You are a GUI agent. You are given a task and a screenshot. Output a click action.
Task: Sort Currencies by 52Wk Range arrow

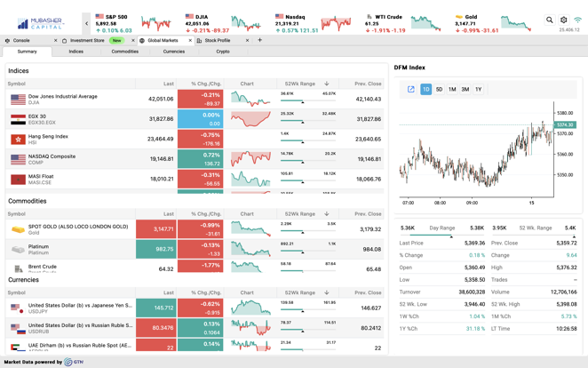pyautogui.click(x=327, y=292)
